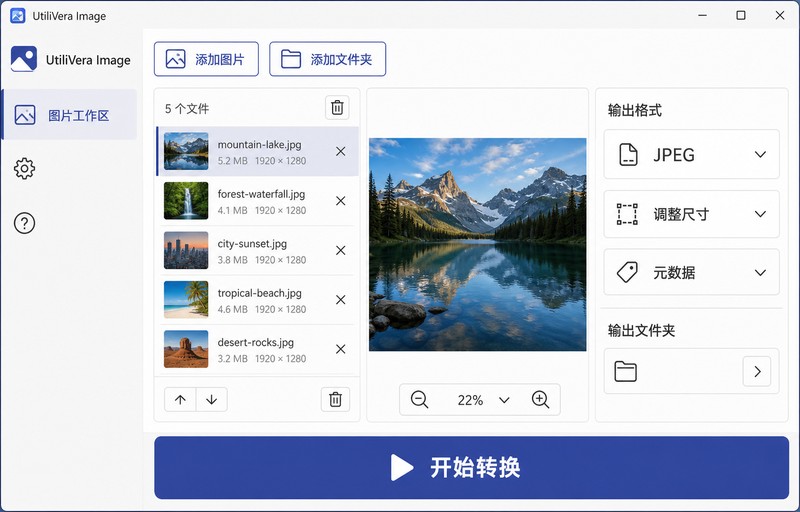800x512 pixels.
Task: Delete selected file with bottom trash icon
Action: point(335,399)
